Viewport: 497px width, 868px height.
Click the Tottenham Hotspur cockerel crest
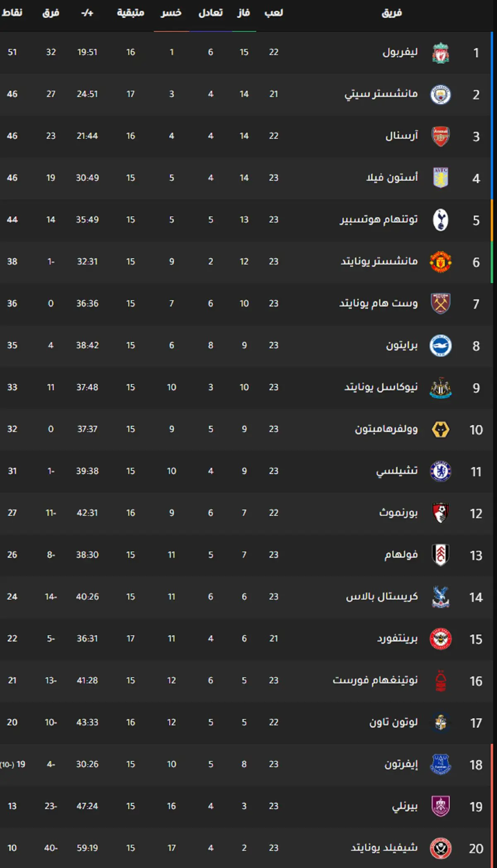click(440, 220)
